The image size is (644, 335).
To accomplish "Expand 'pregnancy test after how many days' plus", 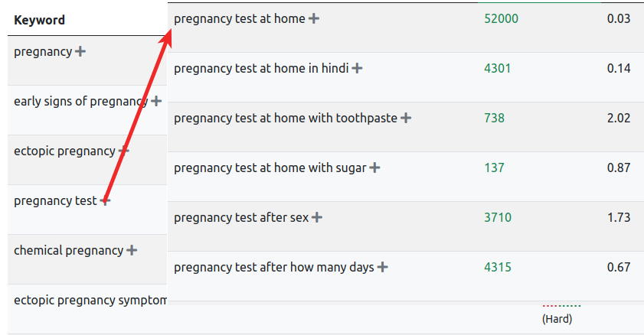I will point(382,267).
